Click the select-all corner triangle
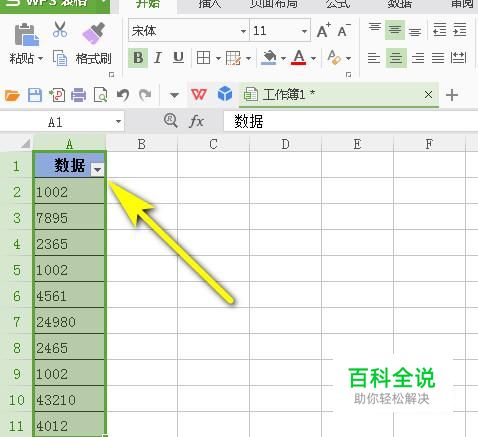This screenshot has height=437, width=478. (25, 144)
